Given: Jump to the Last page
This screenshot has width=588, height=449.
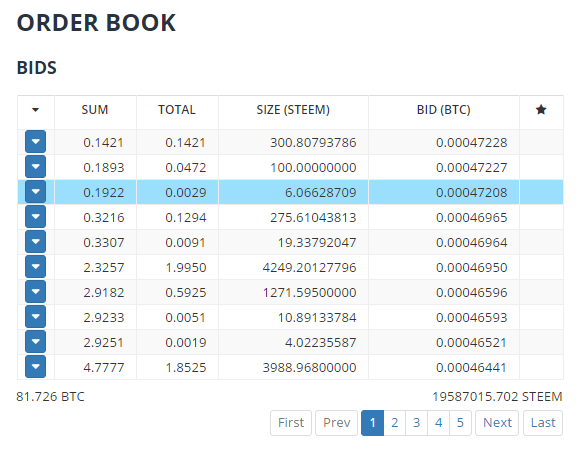Looking at the screenshot, I should pos(543,423).
